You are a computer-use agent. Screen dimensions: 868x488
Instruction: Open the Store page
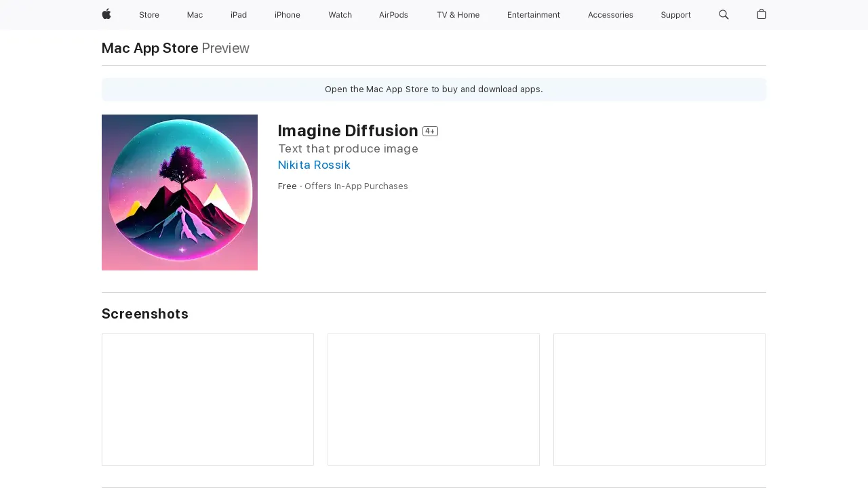tap(149, 15)
